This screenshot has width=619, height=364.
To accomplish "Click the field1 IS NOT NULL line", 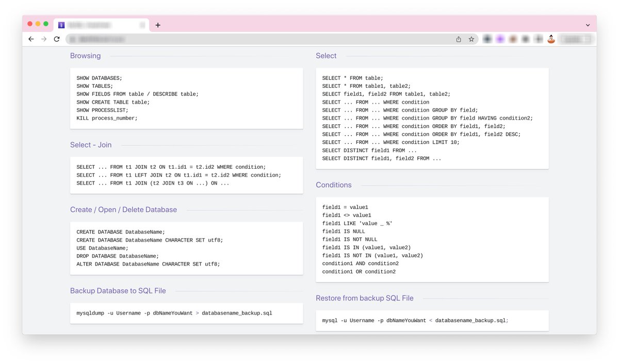I will [350, 239].
